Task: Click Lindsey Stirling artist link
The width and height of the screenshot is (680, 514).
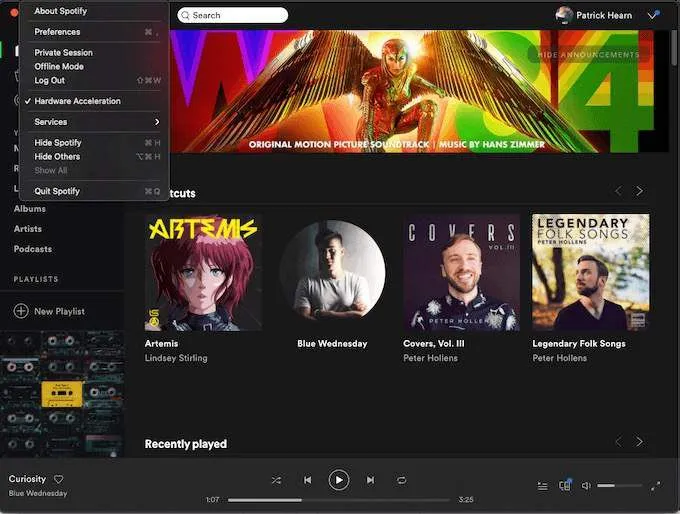Action: pyautogui.click(x=176, y=358)
